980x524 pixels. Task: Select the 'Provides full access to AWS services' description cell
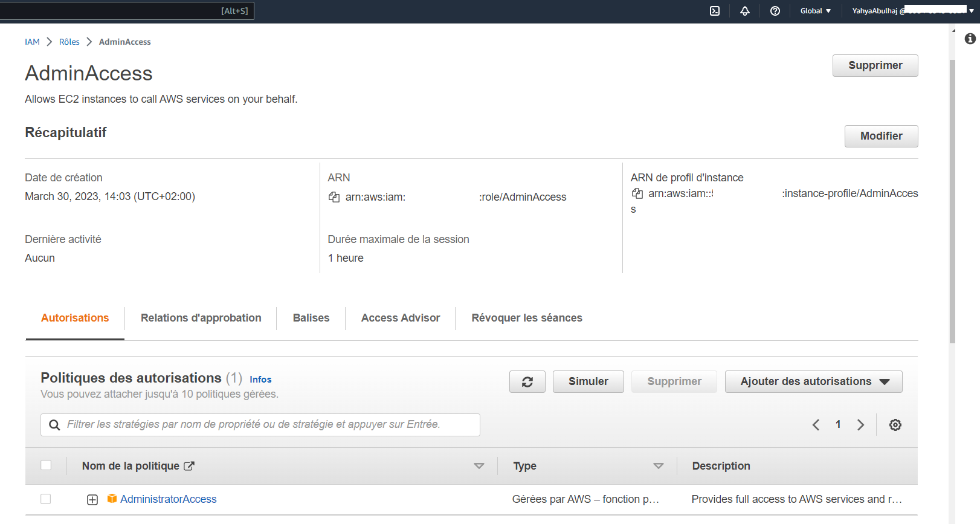[796, 499]
